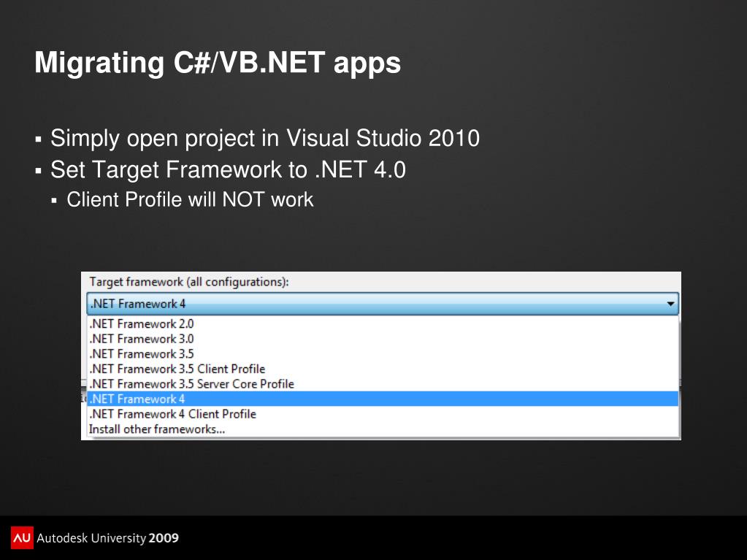The width and height of the screenshot is (747, 560).
Task: Choose the plain .NET Framework 3.5 option
Action: coord(383,354)
